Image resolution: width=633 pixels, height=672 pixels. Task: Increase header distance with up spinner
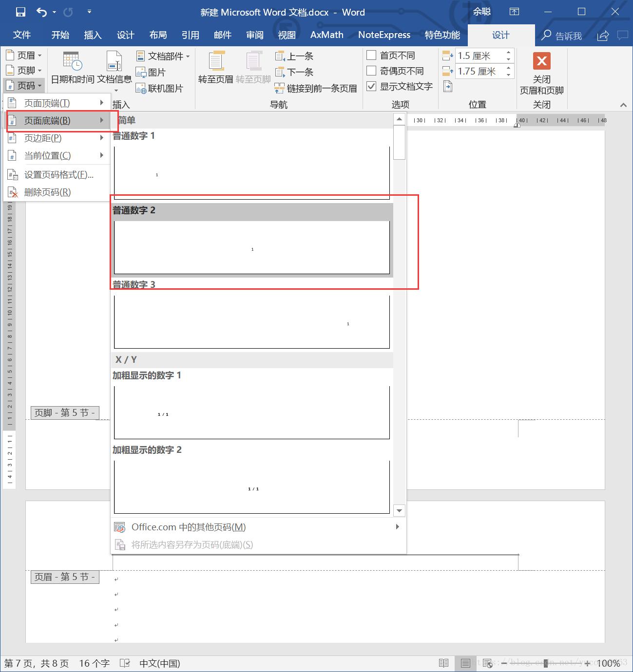click(x=509, y=53)
